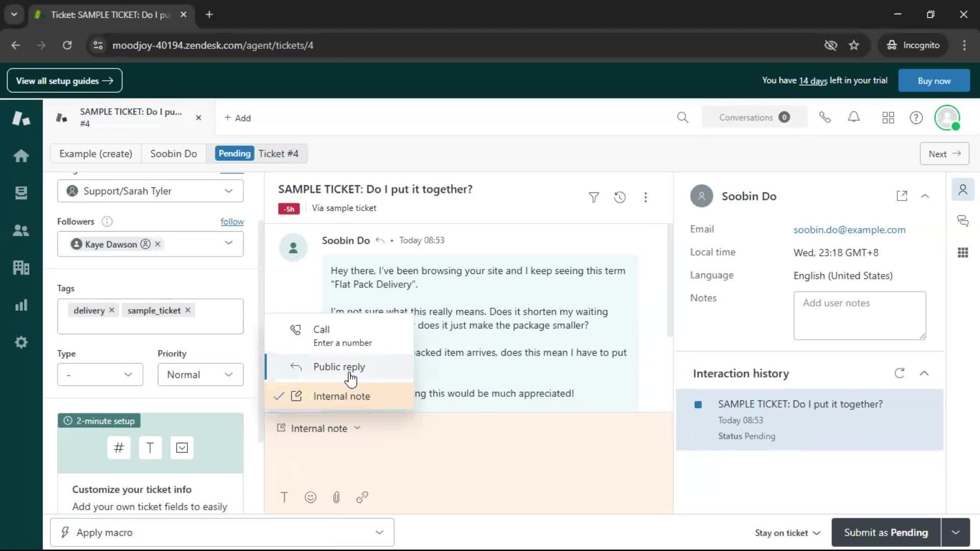
Task: Click the conversation scrollbar
Action: [x=670, y=281]
